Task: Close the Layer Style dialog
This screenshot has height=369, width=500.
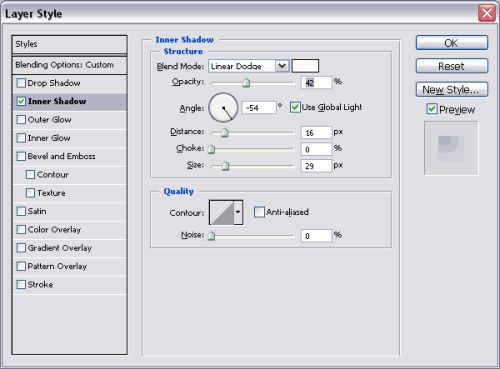Action: tap(487, 13)
